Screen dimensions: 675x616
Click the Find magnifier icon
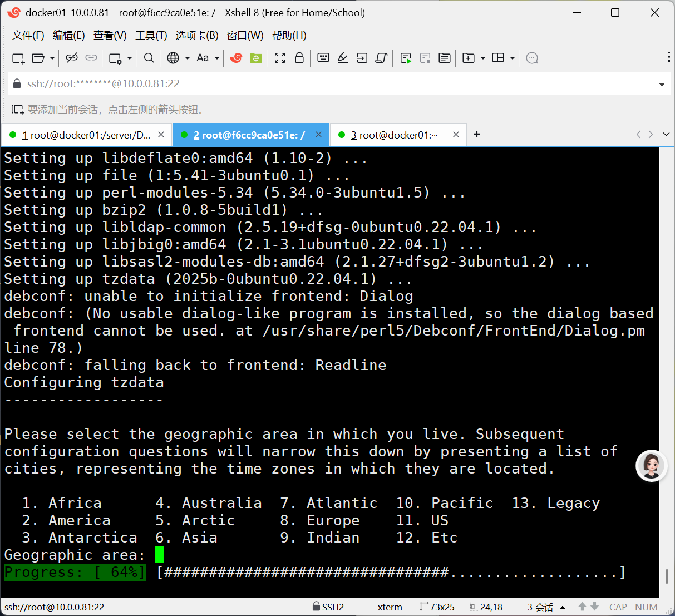pyautogui.click(x=149, y=58)
